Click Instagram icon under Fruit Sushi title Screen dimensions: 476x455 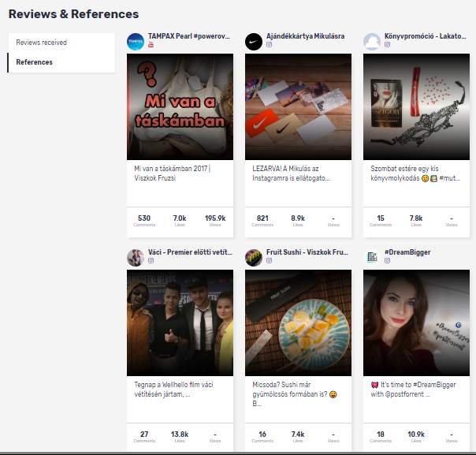[x=269, y=260]
